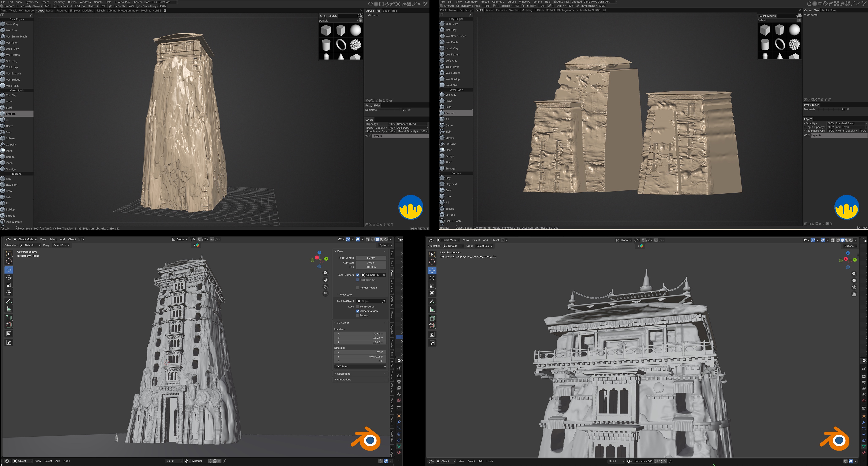This screenshot has width=868, height=466.
Task: Select Measure tool in bottom-left Blender toolbar
Action: (9, 309)
